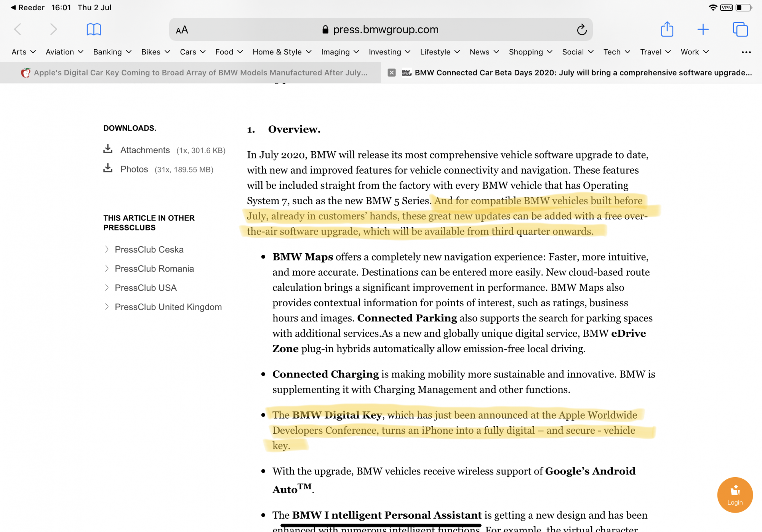Open the Tech bookmarks folder
This screenshot has height=532, width=762.
(x=616, y=52)
